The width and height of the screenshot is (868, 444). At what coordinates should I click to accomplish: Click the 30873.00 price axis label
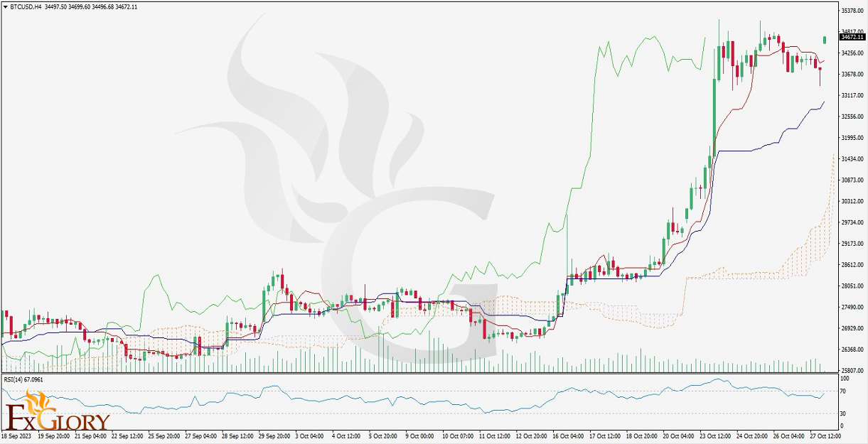852,180
